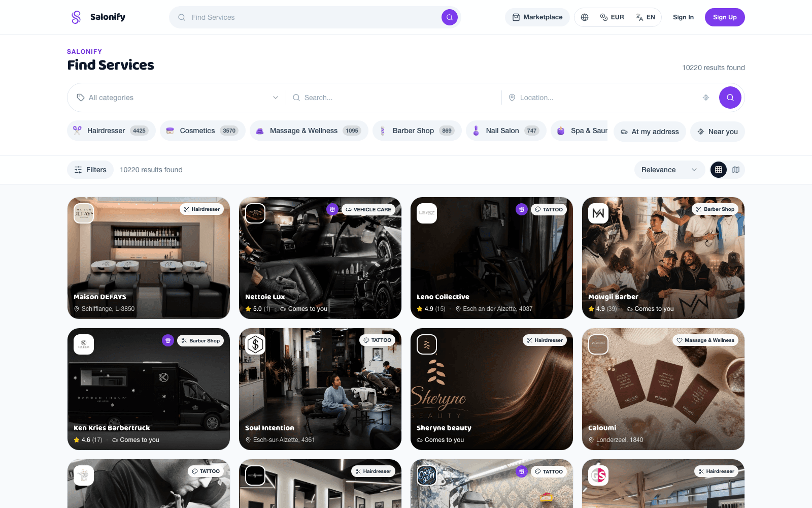Change language from EN
This screenshot has width=812, height=508.
[x=646, y=17]
